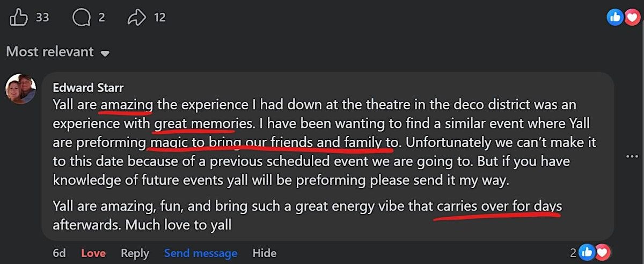Hide Edward Starr's comment
644x264 pixels.
click(265, 253)
